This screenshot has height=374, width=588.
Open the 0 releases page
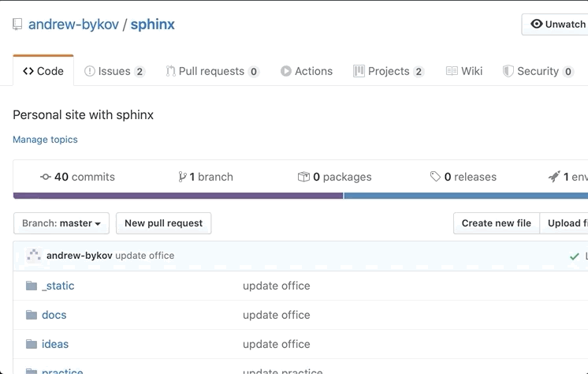pyautogui.click(x=463, y=177)
